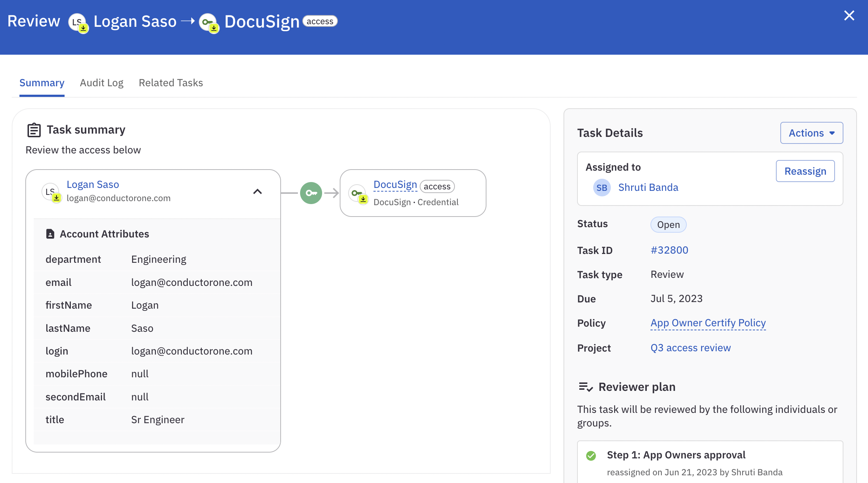Open task ID #32800 link

[670, 250]
